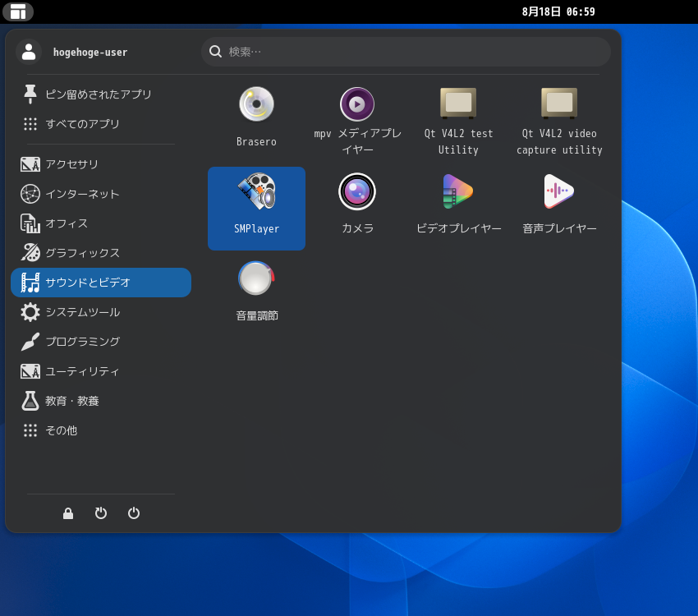Start SMPlayer from the app grid
The width and height of the screenshot is (698, 616).
click(256, 209)
